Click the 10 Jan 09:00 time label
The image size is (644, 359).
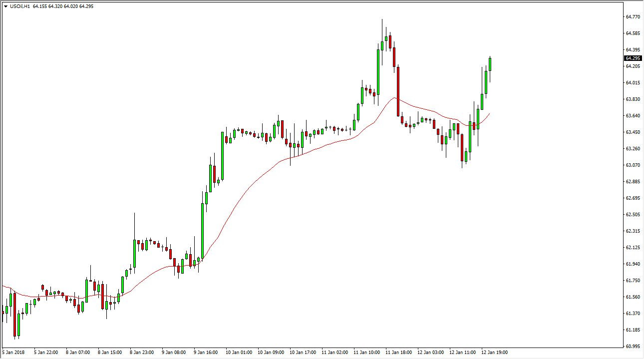(270, 353)
